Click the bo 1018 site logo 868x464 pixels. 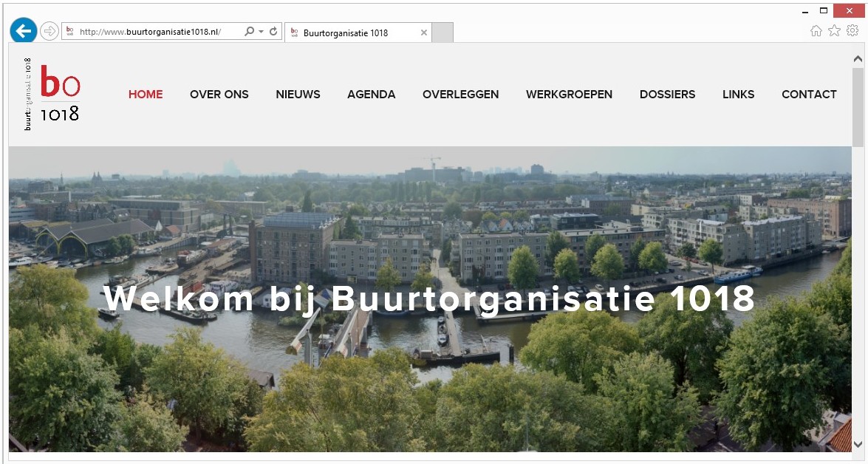(x=52, y=94)
